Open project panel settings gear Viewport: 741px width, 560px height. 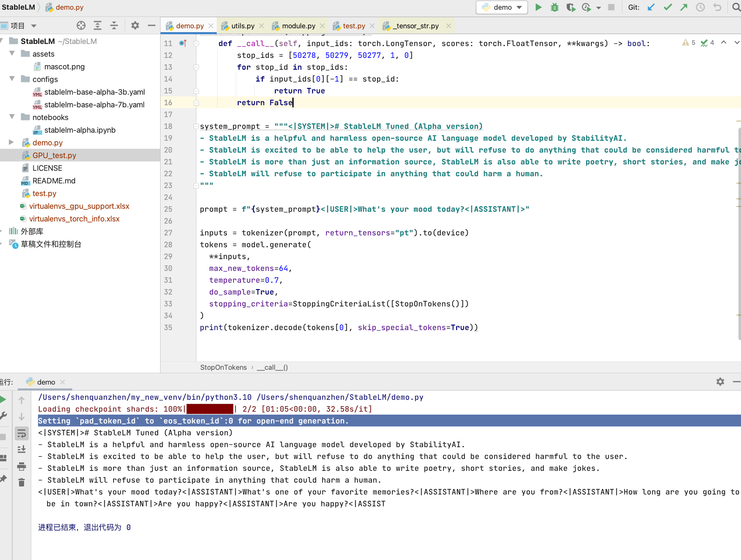(x=135, y=26)
